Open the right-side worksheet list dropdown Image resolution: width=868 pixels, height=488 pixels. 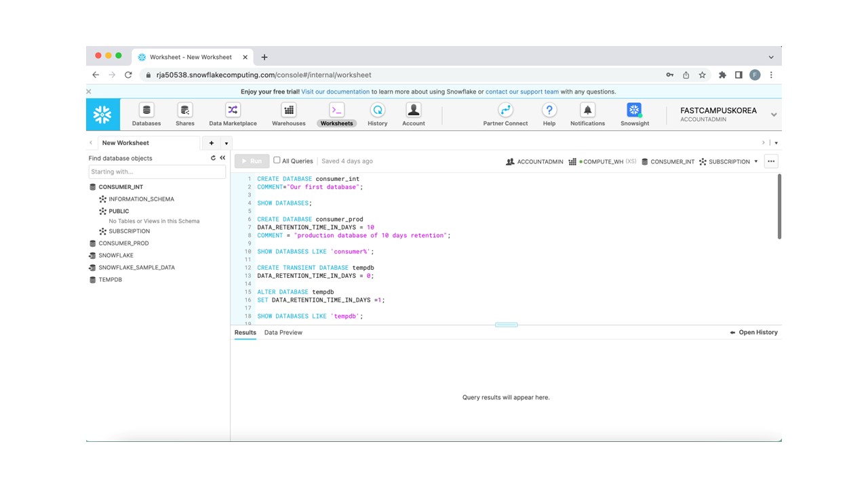[776, 143]
